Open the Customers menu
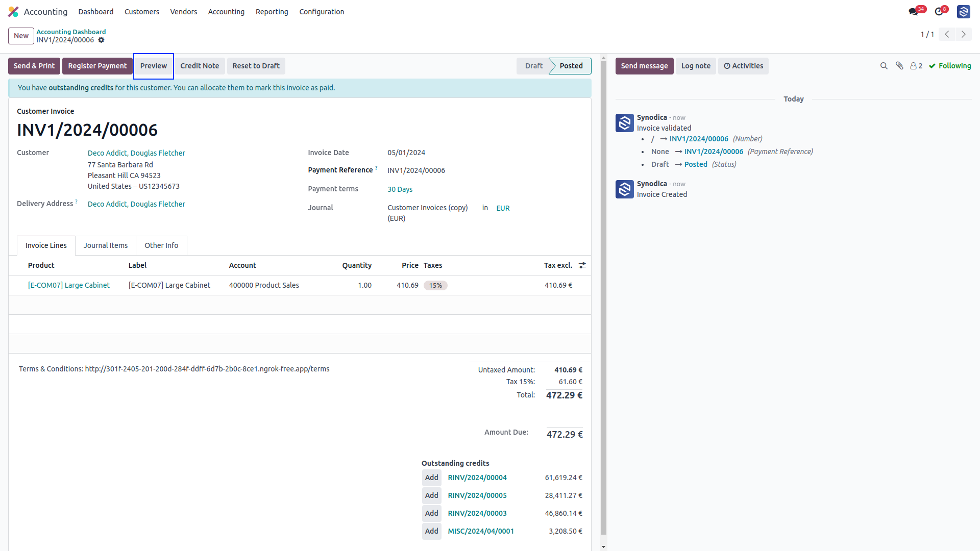 point(142,12)
